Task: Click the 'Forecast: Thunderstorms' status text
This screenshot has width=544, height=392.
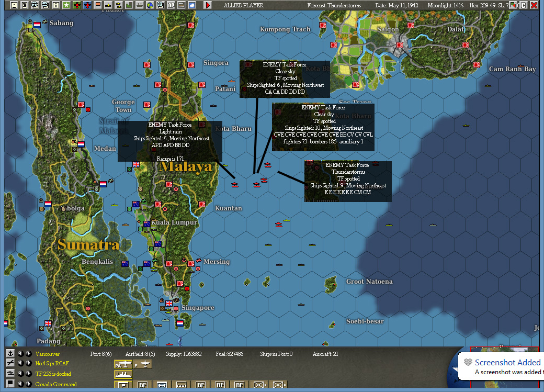Action: click(334, 5)
